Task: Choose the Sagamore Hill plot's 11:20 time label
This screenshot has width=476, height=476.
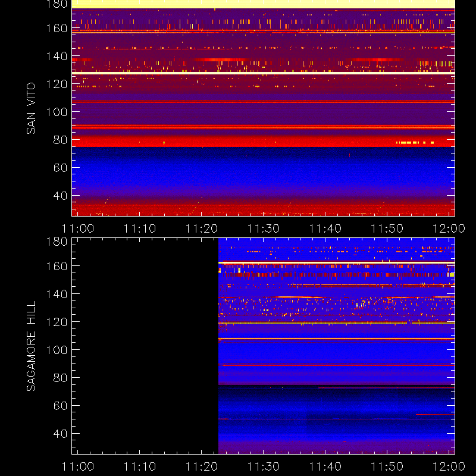Action: click(202, 466)
